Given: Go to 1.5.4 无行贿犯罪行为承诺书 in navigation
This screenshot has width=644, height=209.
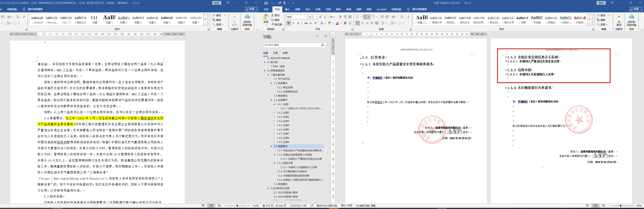Looking at the screenshot, I should pos(292,172).
